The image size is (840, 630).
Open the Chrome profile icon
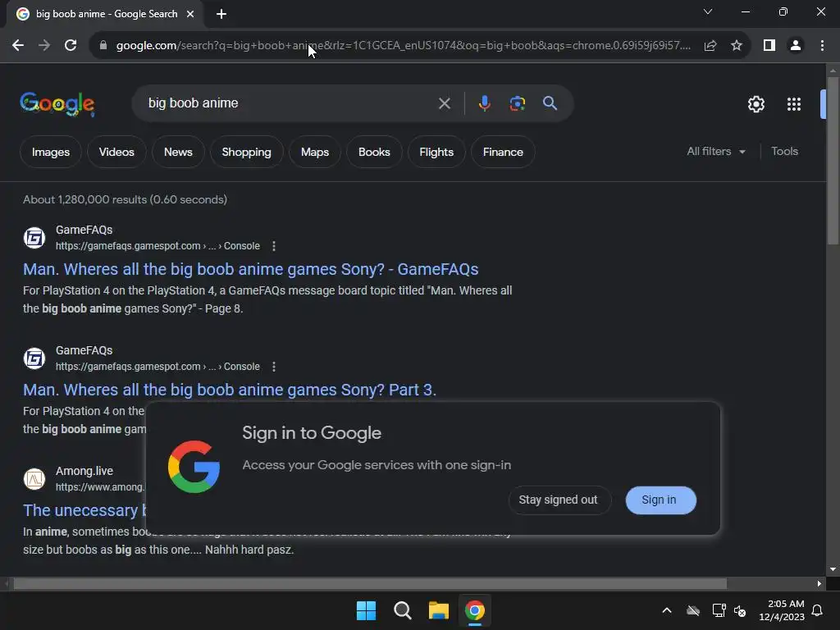click(796, 46)
